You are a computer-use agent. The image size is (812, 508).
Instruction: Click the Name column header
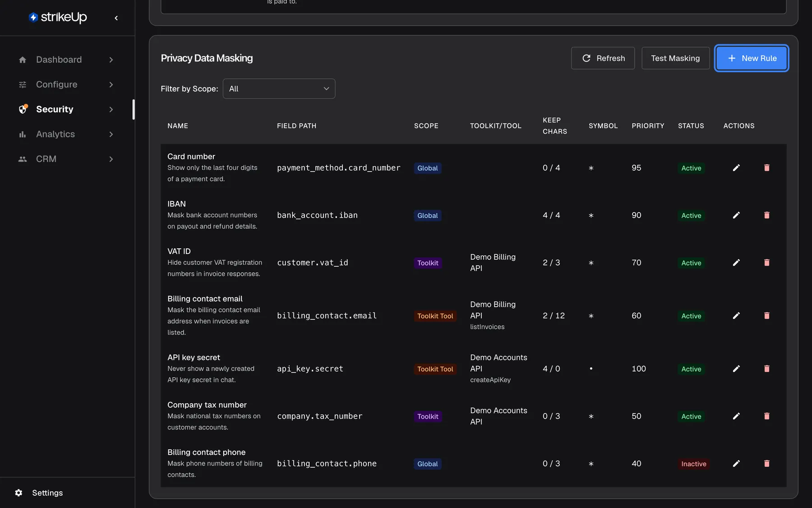coord(178,126)
